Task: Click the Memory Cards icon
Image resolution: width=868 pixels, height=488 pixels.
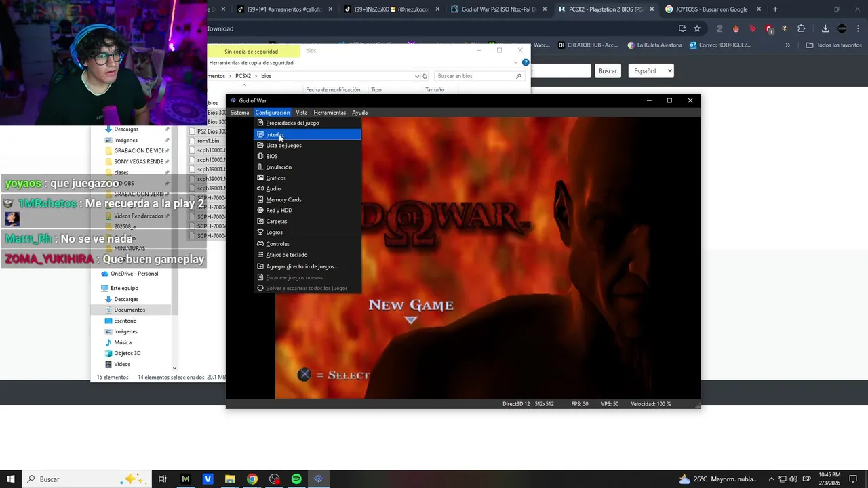Action: (x=260, y=199)
